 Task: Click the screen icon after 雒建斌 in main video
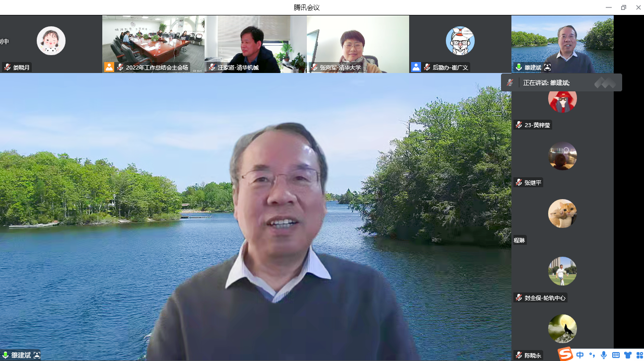click(x=37, y=355)
